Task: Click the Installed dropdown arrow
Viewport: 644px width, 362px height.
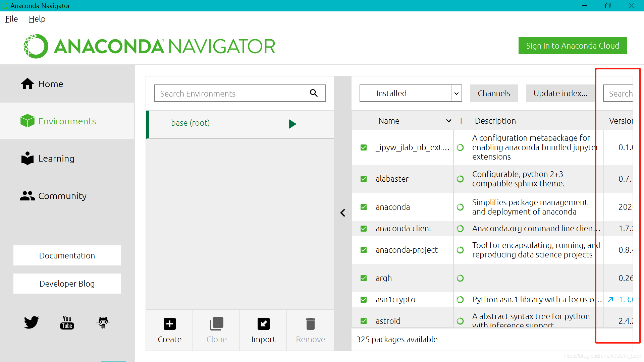Action: (457, 94)
